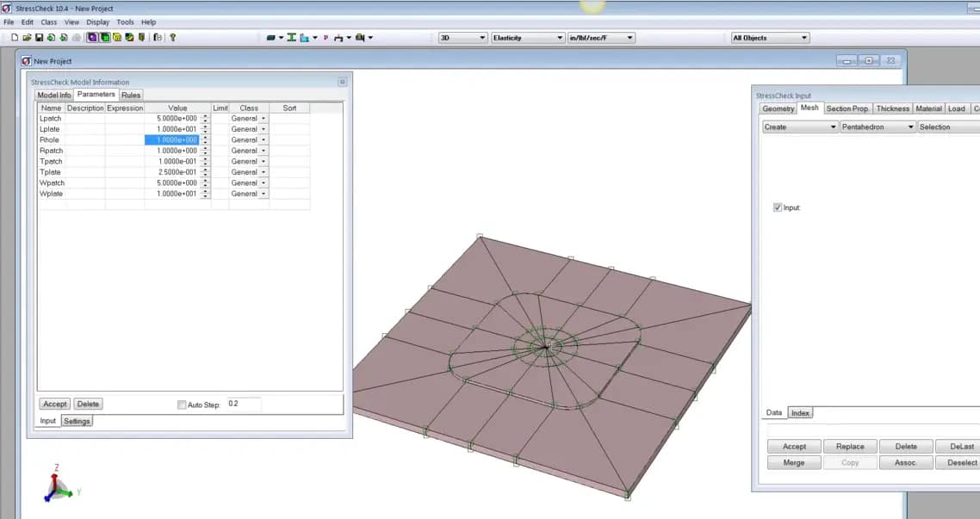980x519 pixels.
Task: Select the green mesh display toolbar icon
Action: point(104,37)
